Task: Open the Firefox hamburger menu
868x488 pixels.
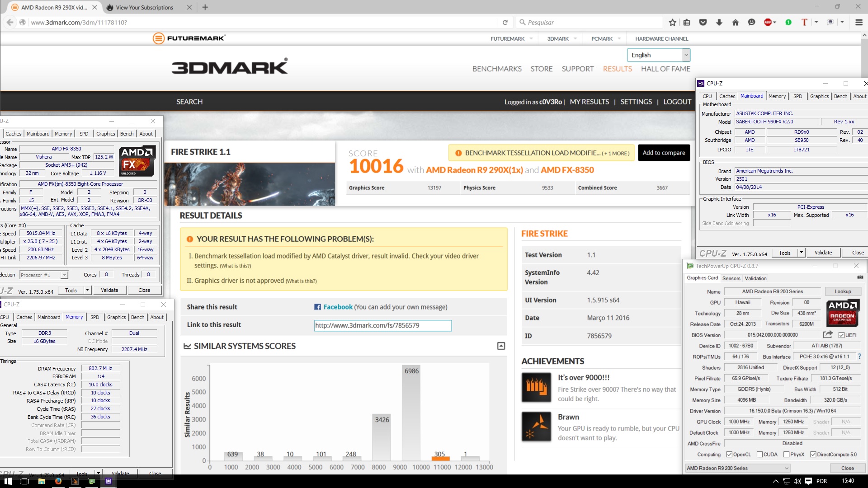Action: point(859,22)
